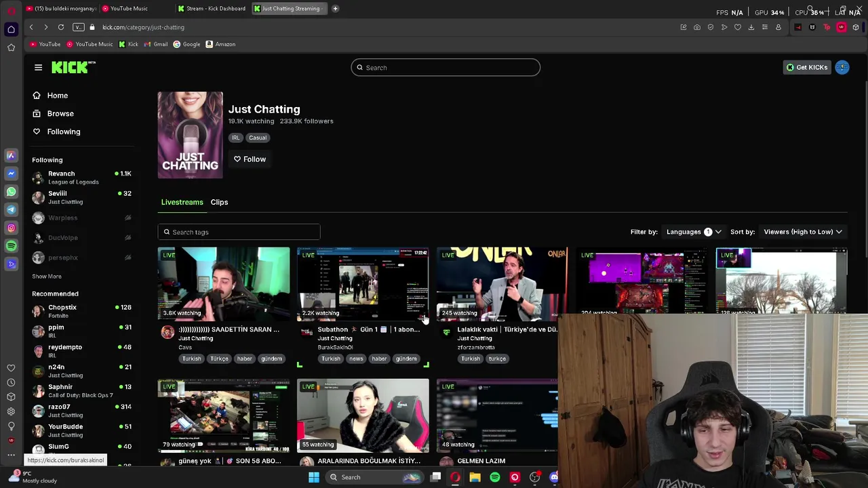Expand Show More under Following
This screenshot has height=488, width=868.
pyautogui.click(x=47, y=277)
